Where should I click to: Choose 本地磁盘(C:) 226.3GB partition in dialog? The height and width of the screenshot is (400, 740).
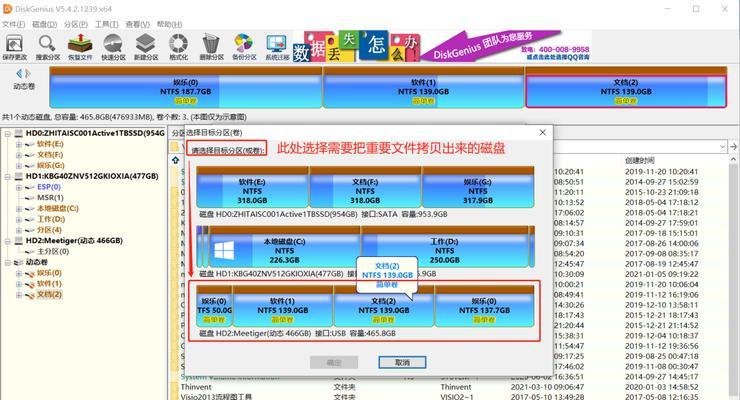pos(285,247)
